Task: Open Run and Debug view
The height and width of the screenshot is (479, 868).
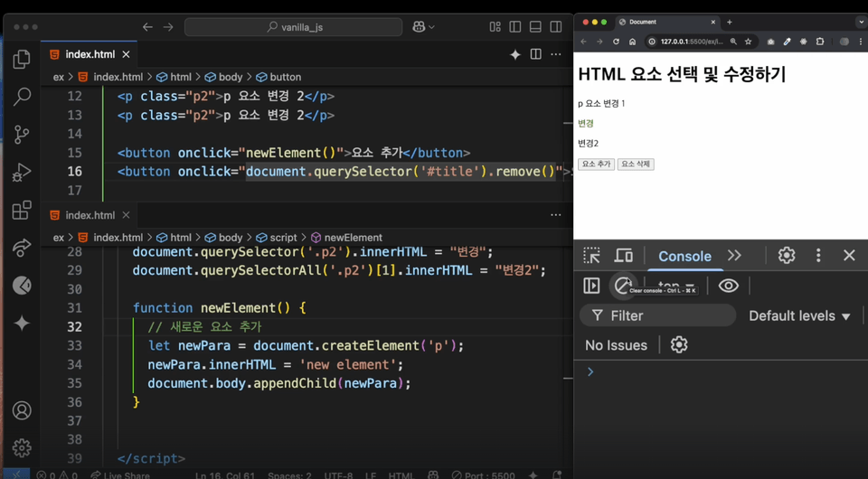Action: tap(22, 172)
